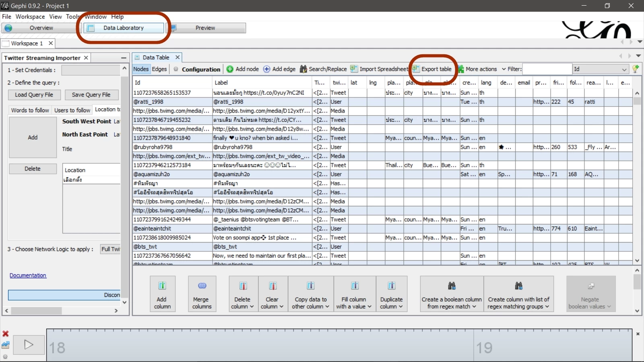Open Duplicate column dropdown
The image size is (644, 362).
click(392, 294)
